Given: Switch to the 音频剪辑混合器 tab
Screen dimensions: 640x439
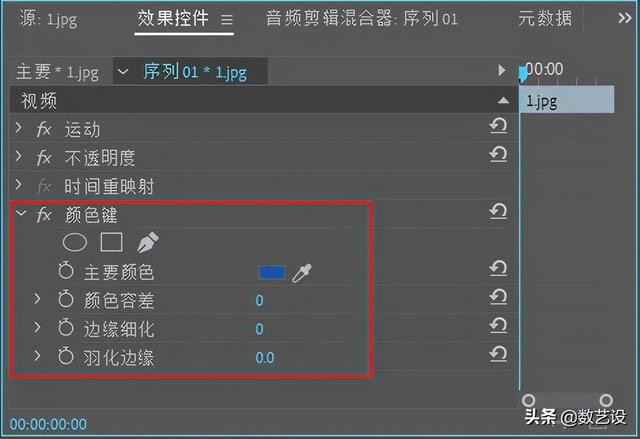Looking at the screenshot, I should coord(361,18).
